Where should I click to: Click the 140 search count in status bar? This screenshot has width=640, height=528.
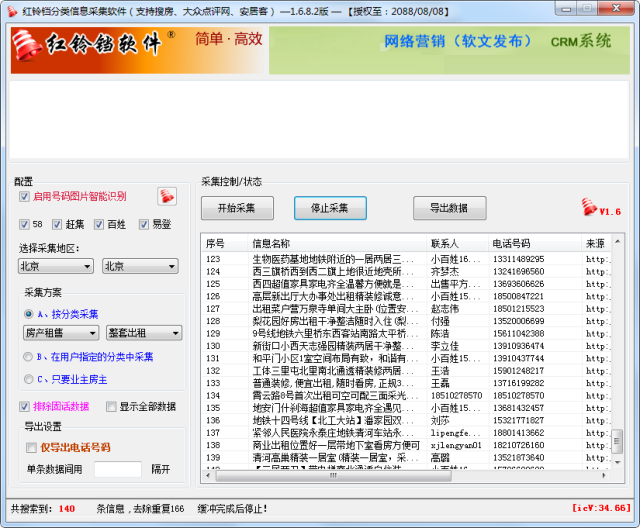coord(67,509)
